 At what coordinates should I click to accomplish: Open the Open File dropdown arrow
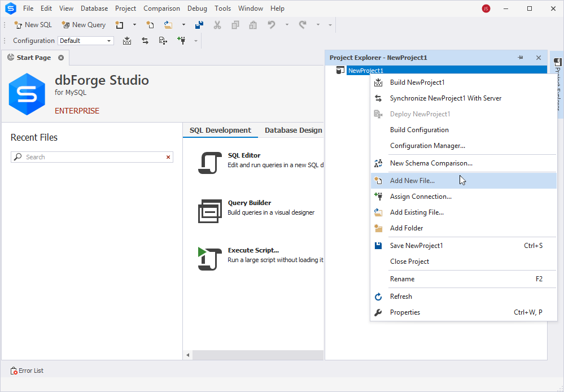pyautogui.click(x=183, y=25)
